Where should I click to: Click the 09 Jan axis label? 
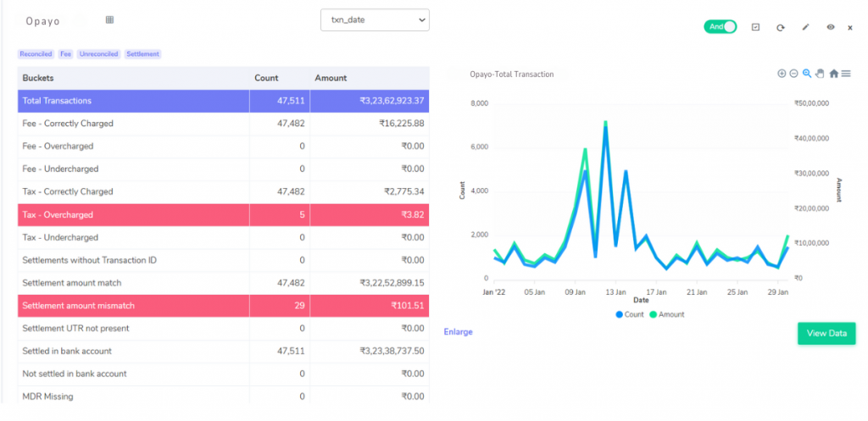click(576, 291)
